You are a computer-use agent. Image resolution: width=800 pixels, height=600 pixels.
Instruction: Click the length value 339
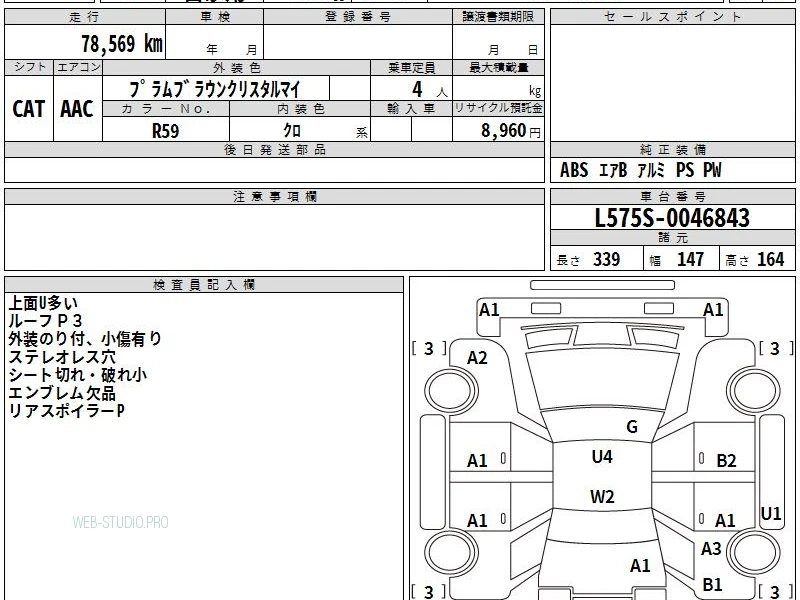607,260
